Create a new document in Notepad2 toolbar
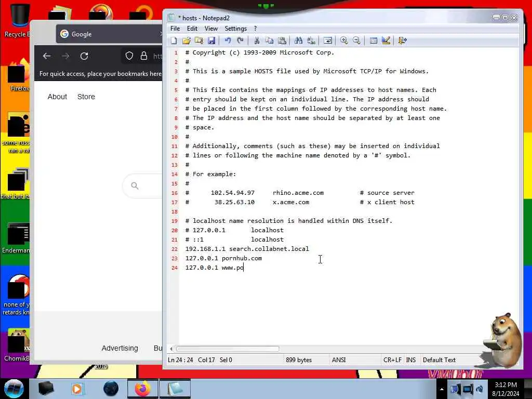 pos(174,41)
